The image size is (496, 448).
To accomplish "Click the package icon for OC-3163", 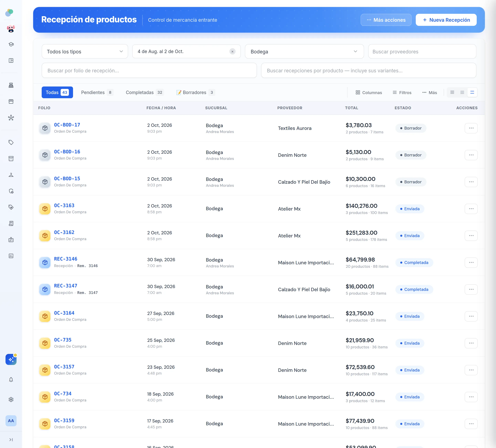I will [45, 209].
